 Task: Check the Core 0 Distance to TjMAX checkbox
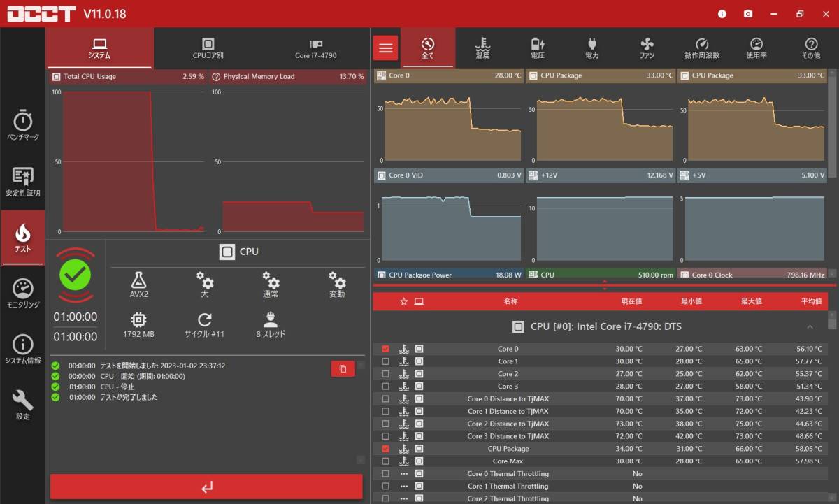(x=385, y=399)
